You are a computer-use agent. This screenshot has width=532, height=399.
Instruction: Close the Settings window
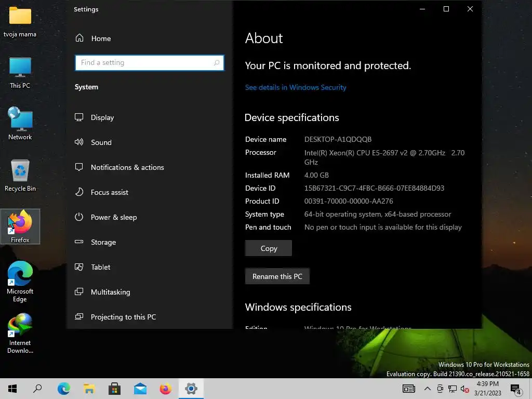pos(470,9)
